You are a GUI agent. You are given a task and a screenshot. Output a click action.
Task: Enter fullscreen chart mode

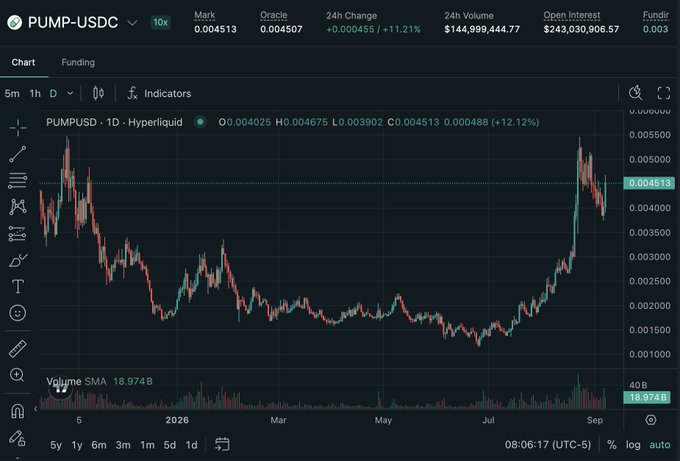(664, 93)
